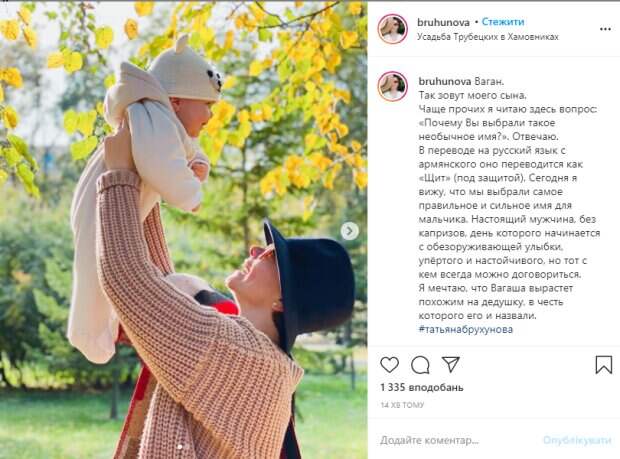Image resolution: width=620 pixels, height=459 pixels.
Task: Open location Усадьба Трубецких в Хамовниках
Action: 488,37
